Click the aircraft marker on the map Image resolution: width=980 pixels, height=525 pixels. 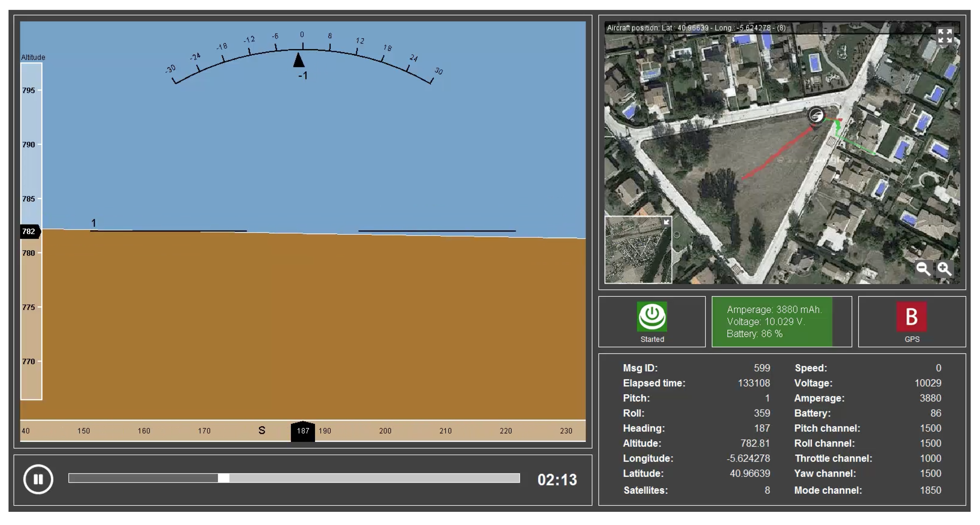[816, 115]
